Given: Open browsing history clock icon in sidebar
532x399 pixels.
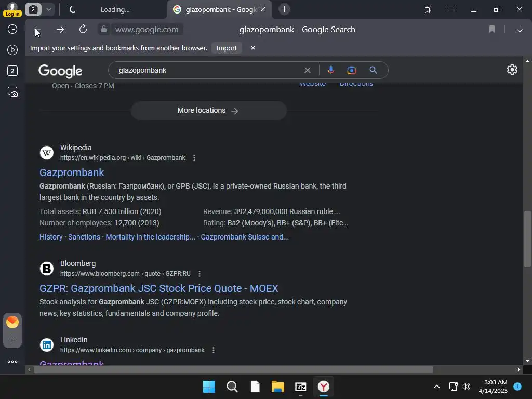Looking at the screenshot, I should [x=12, y=29].
